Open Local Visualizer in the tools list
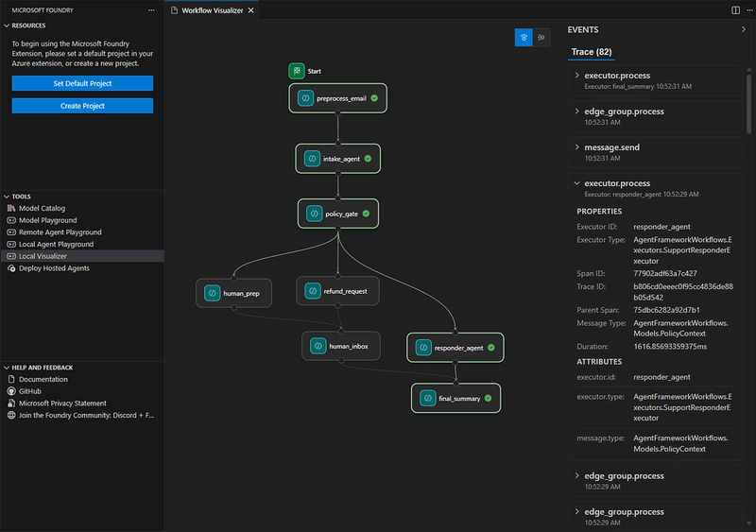756x532 pixels. 82,257
